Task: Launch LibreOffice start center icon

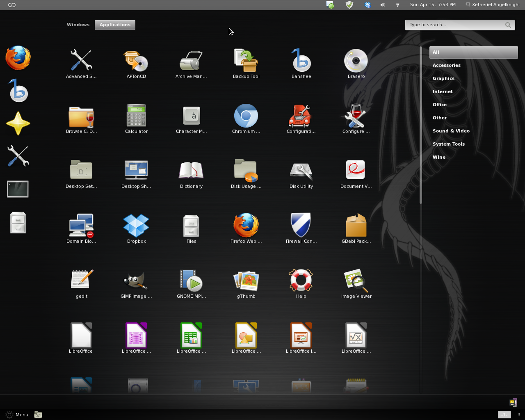Action: (81, 335)
